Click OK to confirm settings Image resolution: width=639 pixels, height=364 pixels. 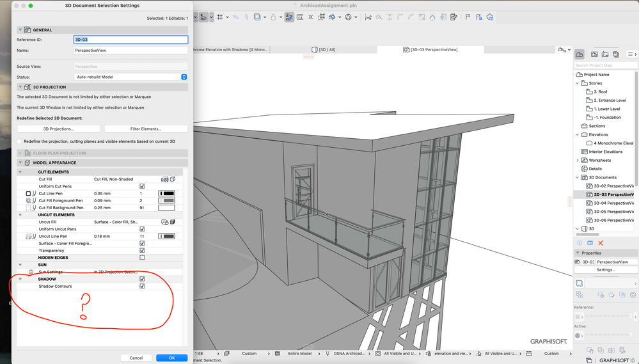(x=171, y=358)
